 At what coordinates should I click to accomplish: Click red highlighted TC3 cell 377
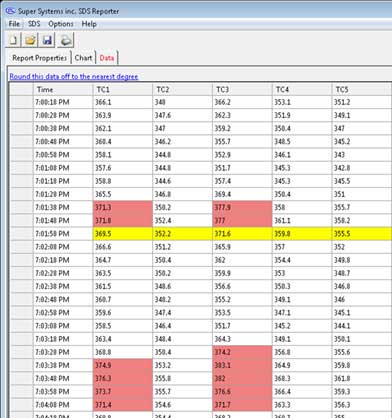point(242,221)
